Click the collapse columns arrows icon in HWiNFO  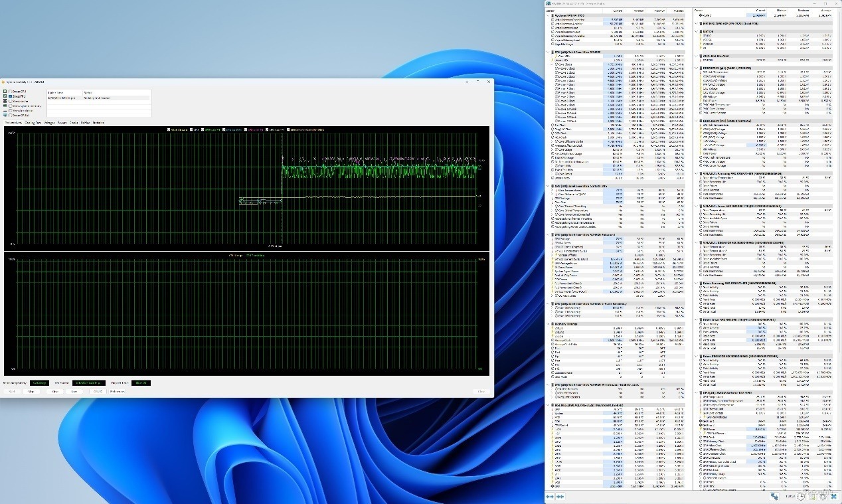point(560,496)
